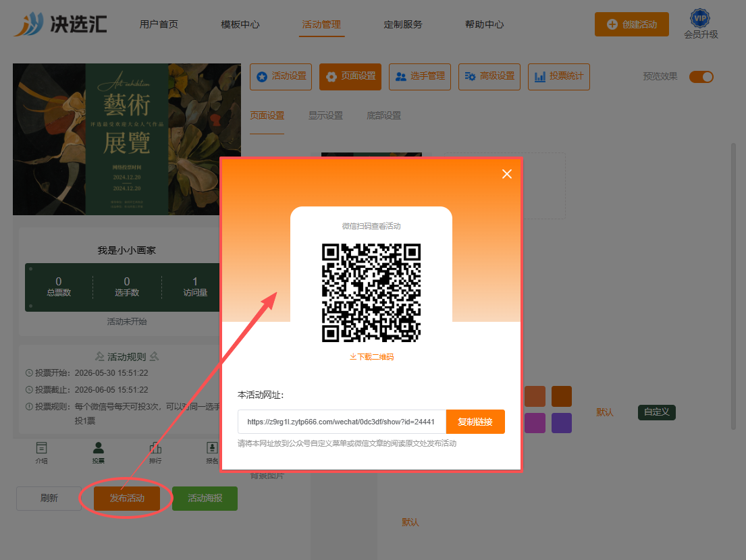Select the magenta color swatch
This screenshot has width=746, height=560.
(535, 423)
